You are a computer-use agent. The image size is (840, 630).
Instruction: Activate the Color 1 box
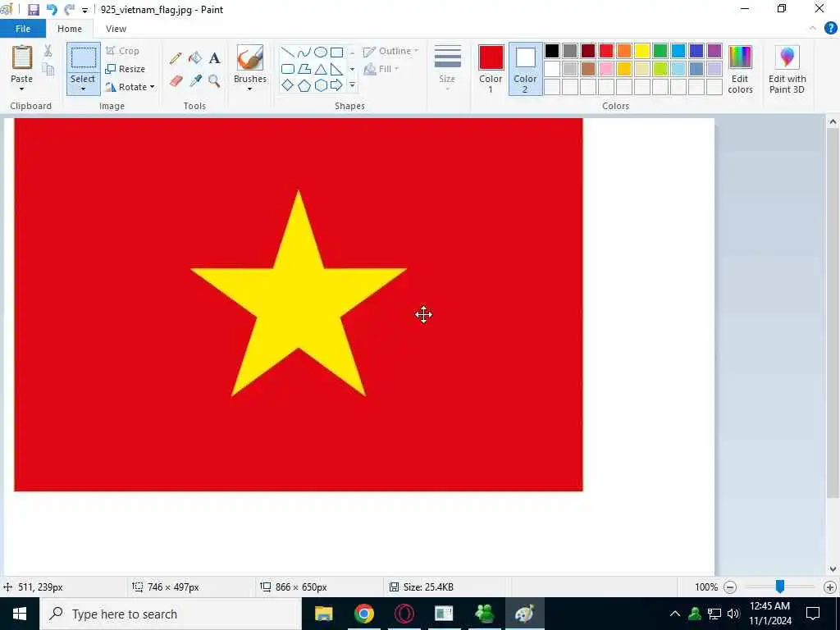point(491,70)
